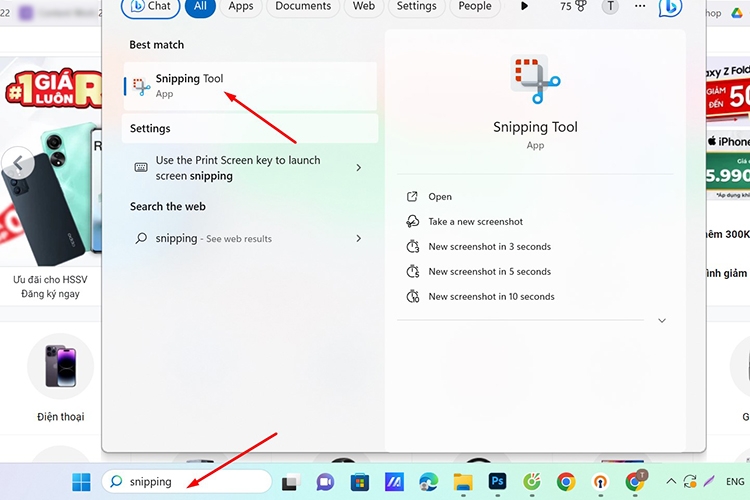750x500 pixels.
Task: Open Task View on taskbar
Action: (x=291, y=482)
